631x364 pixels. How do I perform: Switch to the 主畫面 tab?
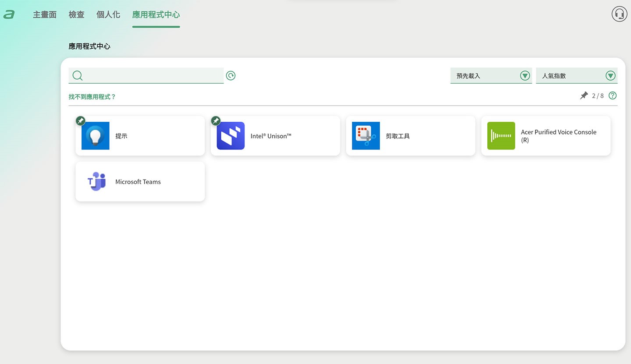pos(45,14)
